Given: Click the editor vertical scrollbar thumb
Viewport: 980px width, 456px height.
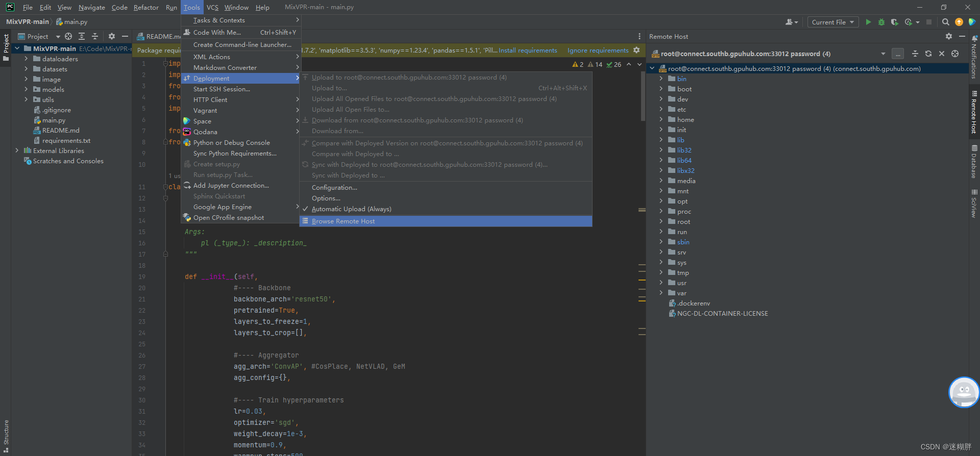Looking at the screenshot, I should point(643,96).
